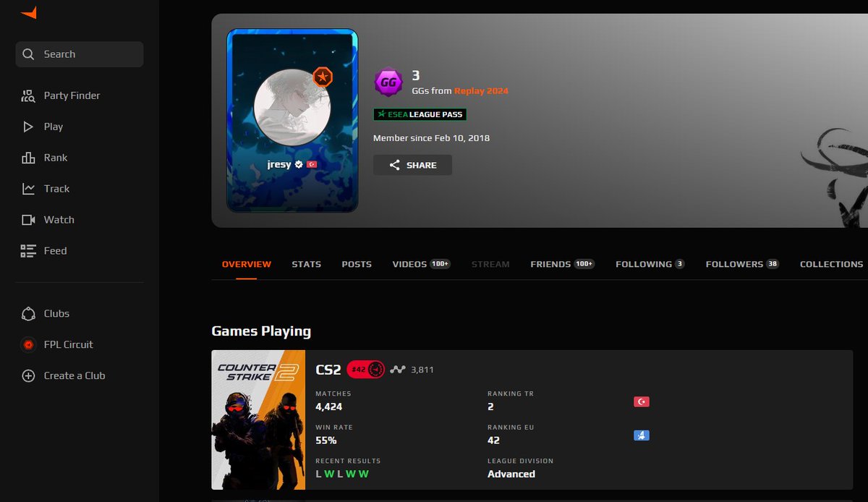Click the Clubs icon in the sidebar

point(28,314)
